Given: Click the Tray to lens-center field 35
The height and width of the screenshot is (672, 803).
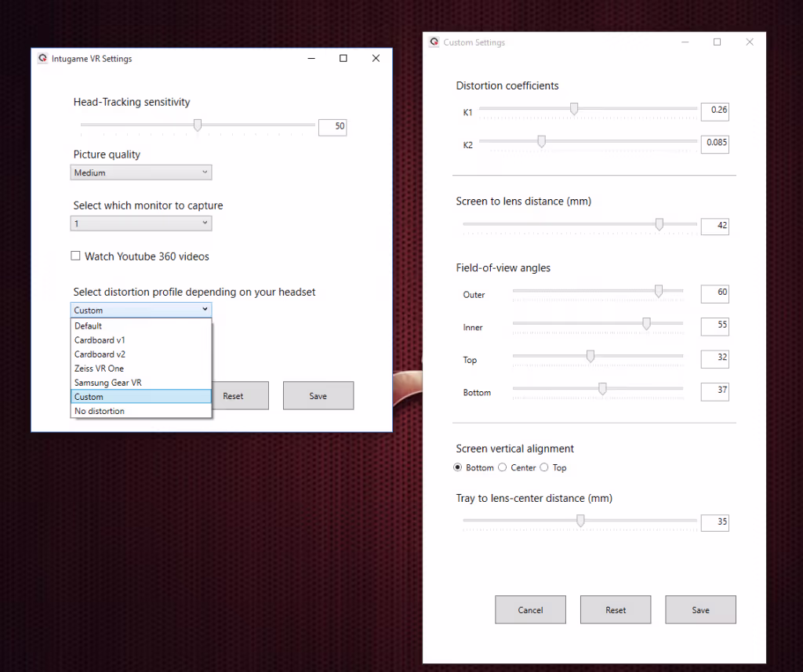Looking at the screenshot, I should [715, 523].
